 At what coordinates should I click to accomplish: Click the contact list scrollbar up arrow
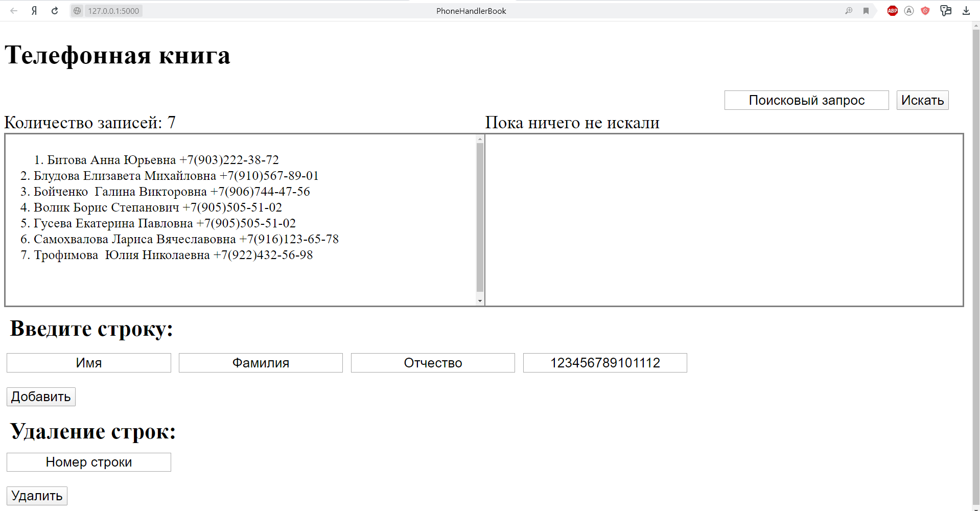coord(480,139)
